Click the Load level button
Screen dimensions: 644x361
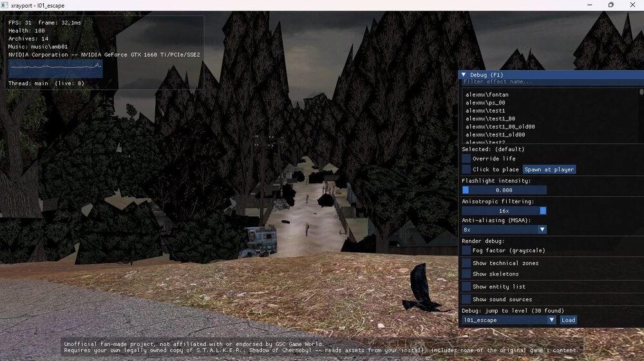coord(569,320)
